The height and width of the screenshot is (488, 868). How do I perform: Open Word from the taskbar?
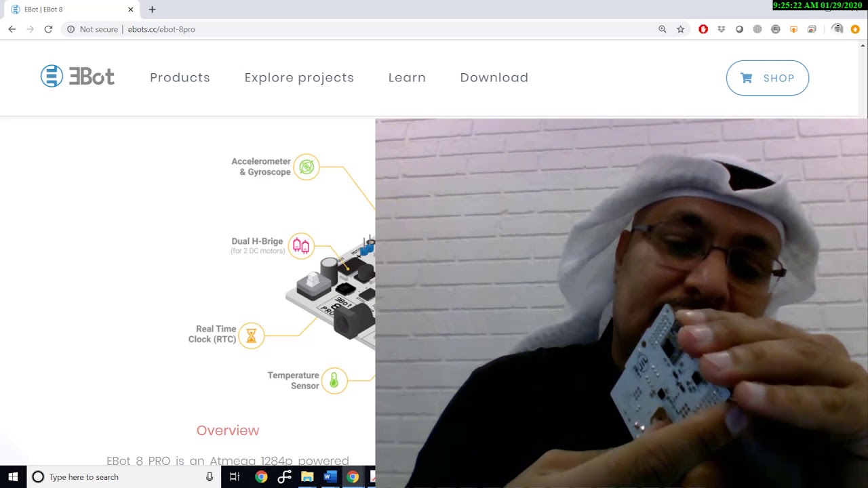(x=330, y=477)
